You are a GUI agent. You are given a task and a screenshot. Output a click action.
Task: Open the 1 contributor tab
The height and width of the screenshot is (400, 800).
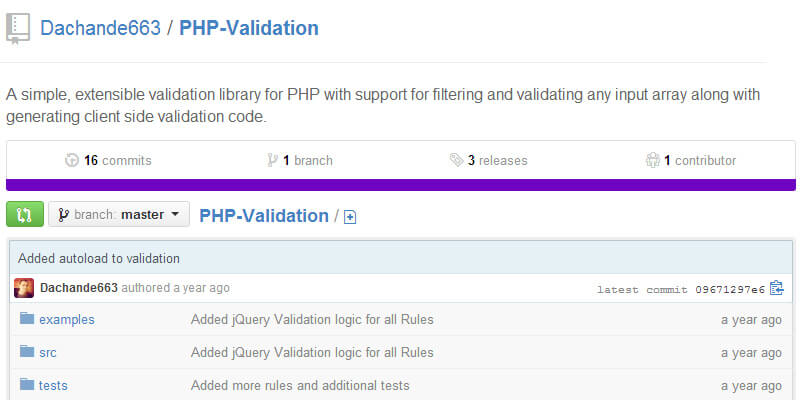coord(690,160)
